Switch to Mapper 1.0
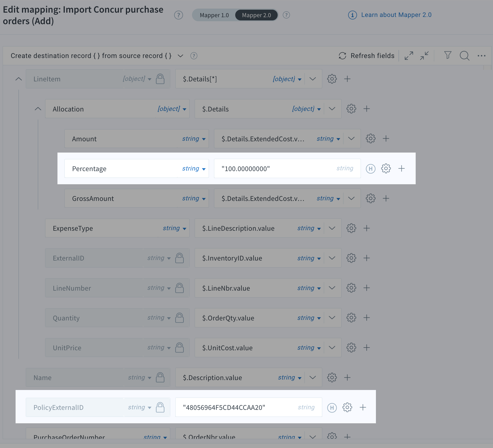 point(214,15)
